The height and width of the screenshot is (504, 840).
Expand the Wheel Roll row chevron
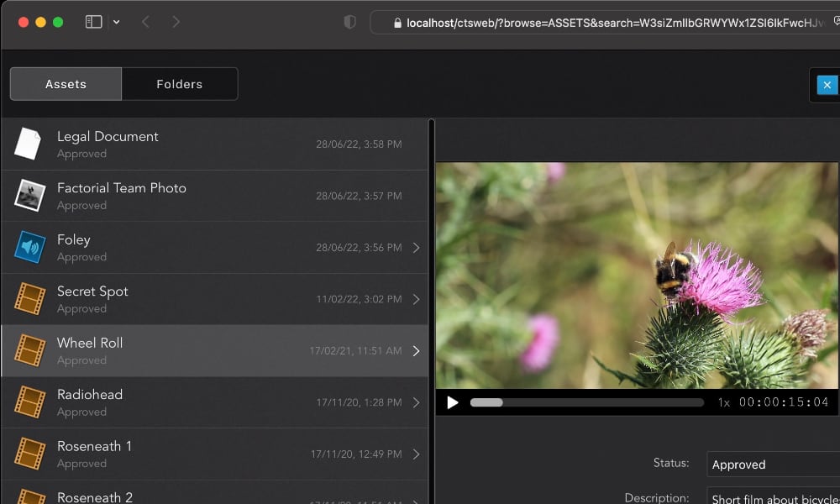click(417, 351)
